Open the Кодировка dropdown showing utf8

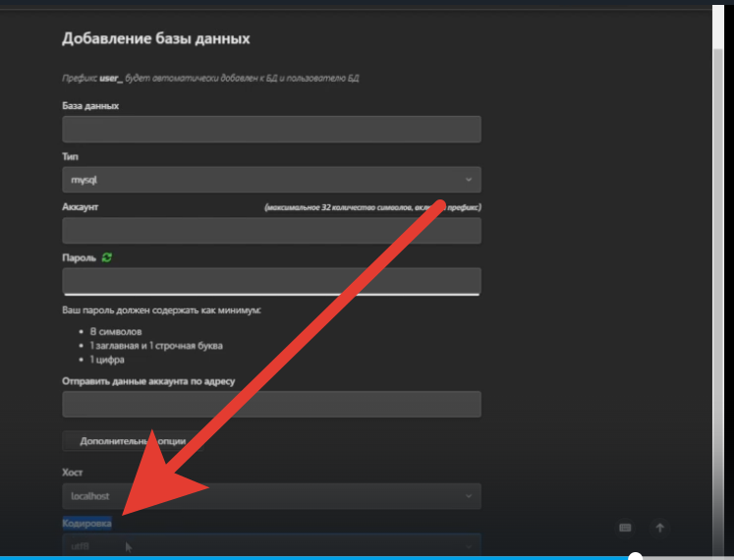click(271, 545)
